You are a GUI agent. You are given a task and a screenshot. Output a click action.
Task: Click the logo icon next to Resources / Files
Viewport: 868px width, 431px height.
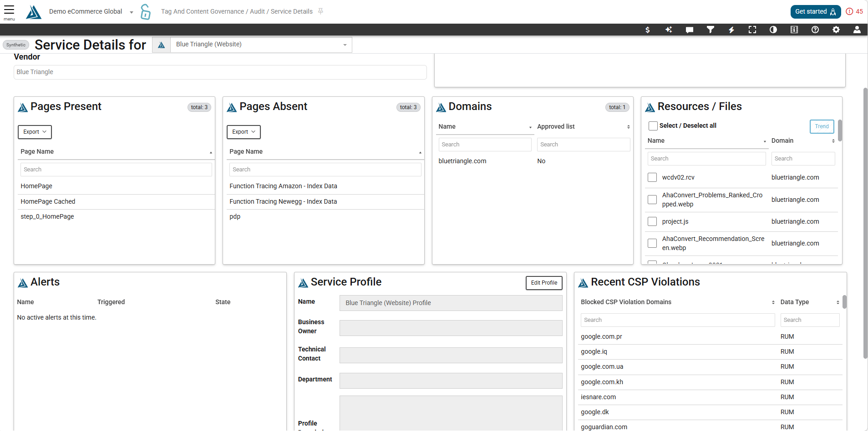[650, 107]
